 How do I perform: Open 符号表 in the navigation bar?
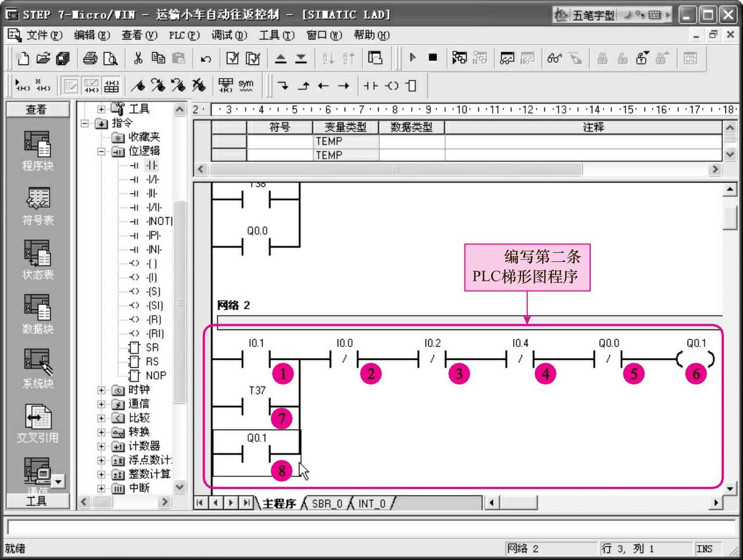click(x=37, y=206)
